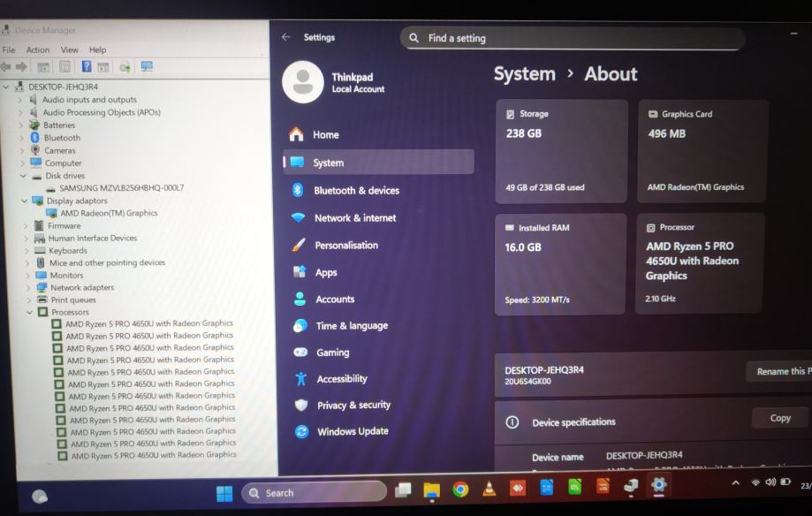Expand the Keyboards node
The height and width of the screenshot is (516, 812).
coord(27,251)
